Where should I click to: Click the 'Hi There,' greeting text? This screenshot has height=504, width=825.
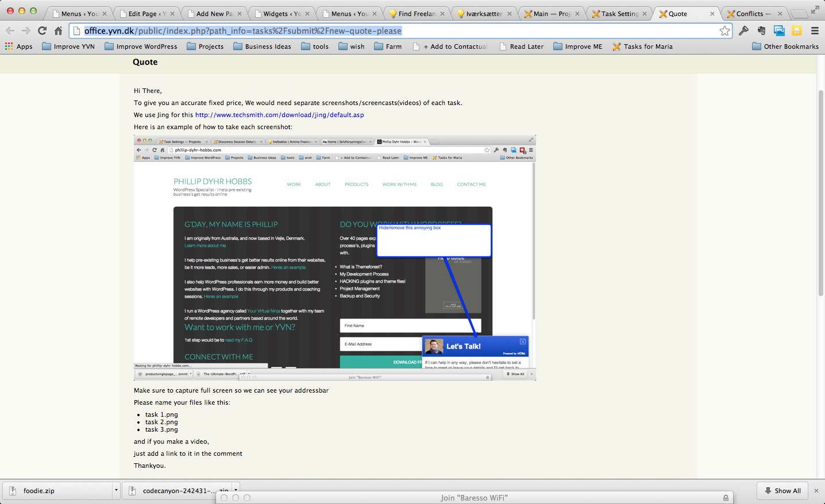148,91
